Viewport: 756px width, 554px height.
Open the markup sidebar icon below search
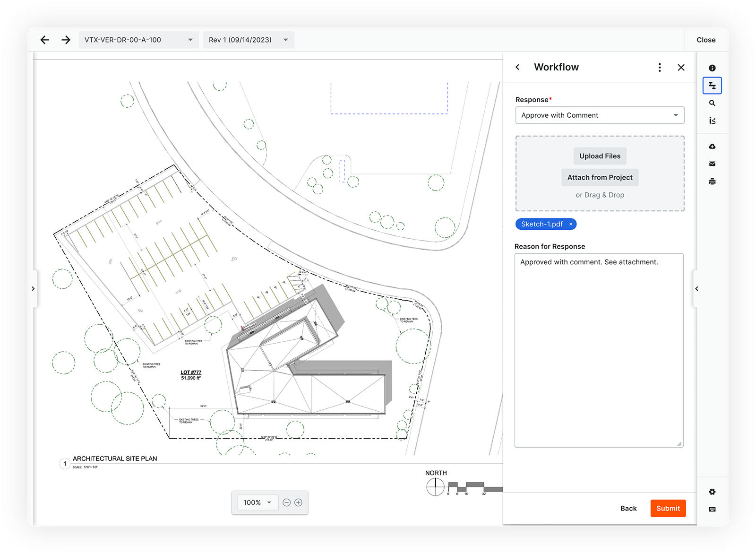click(712, 121)
